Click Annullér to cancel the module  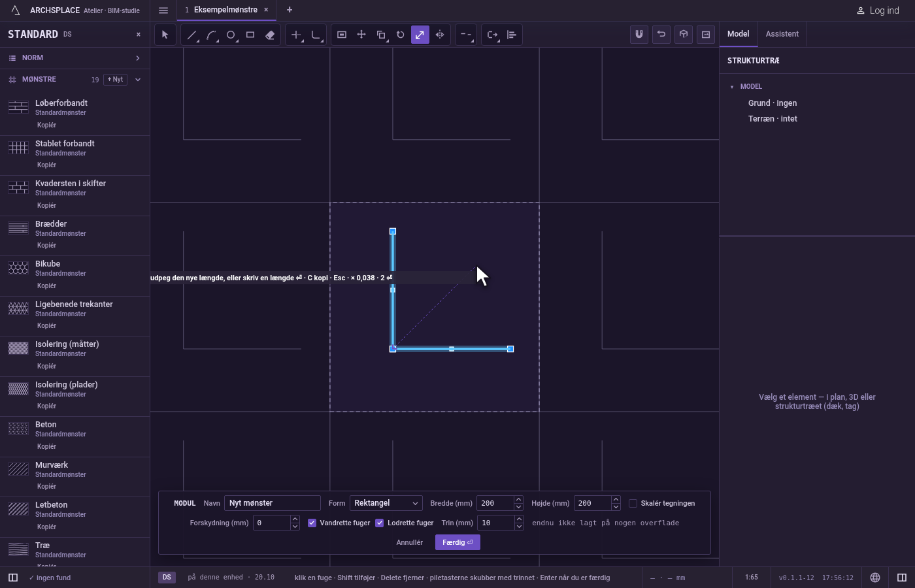pos(410,542)
